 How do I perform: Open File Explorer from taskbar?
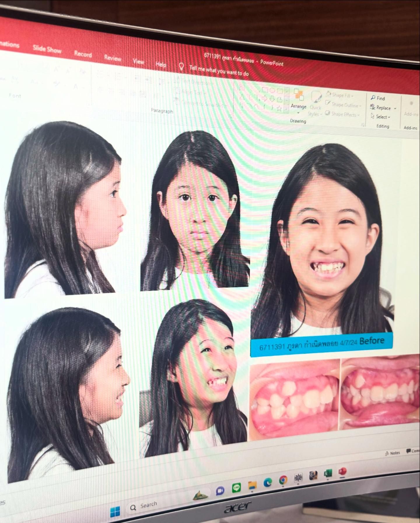[252, 485]
